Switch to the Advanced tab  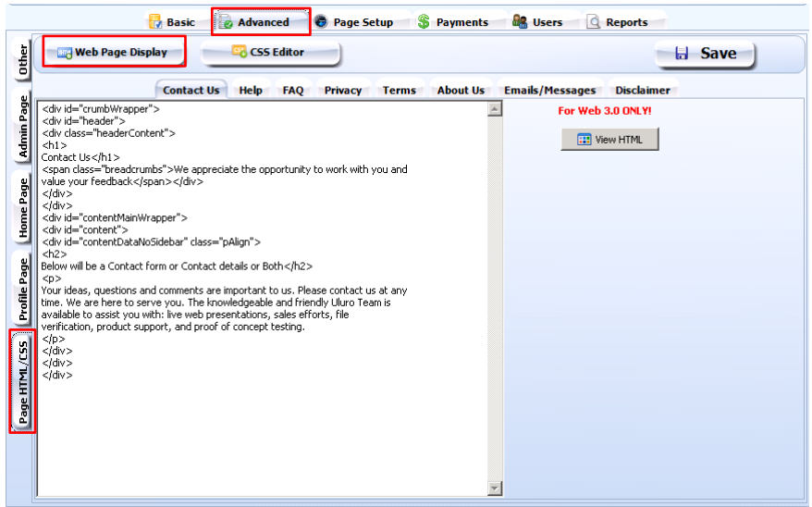(261, 22)
